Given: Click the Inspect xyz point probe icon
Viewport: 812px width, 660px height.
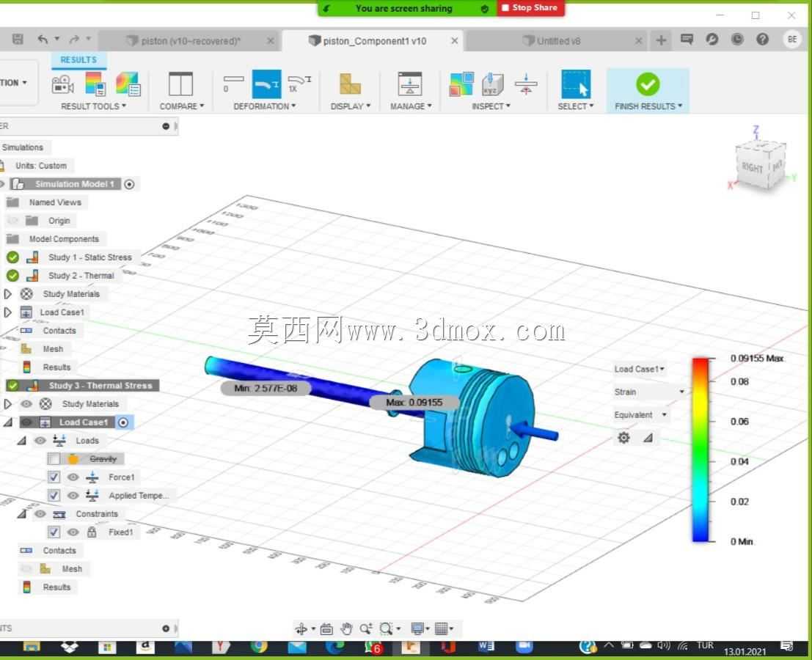Looking at the screenshot, I should click(x=492, y=84).
